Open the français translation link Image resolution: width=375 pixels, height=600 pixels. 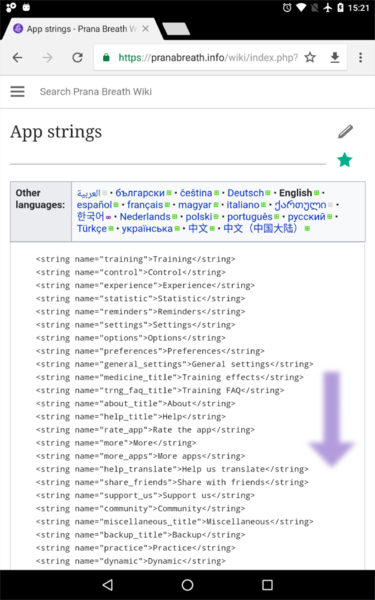pos(145,205)
